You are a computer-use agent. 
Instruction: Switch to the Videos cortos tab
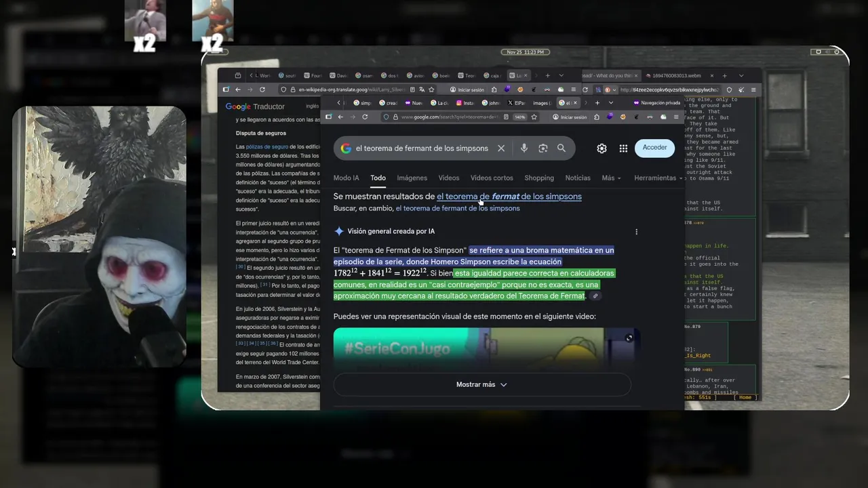pyautogui.click(x=492, y=178)
